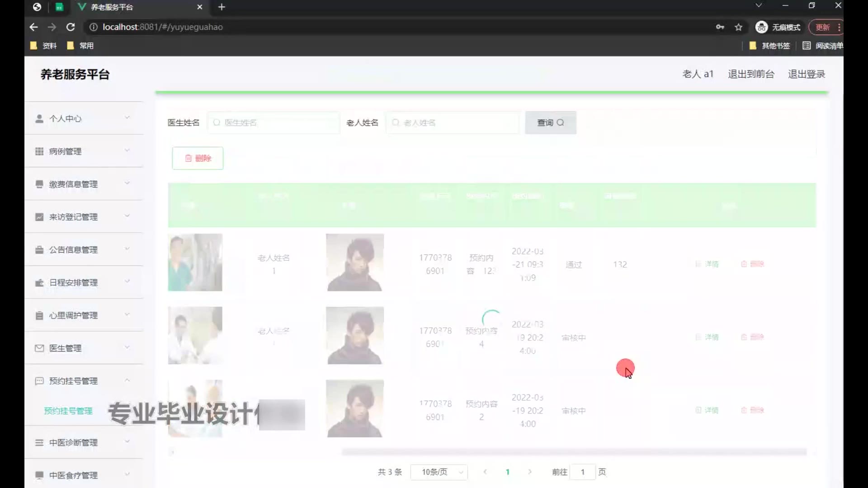
Task: Open the 中医诊断管理 menu item
Action: pos(73,443)
